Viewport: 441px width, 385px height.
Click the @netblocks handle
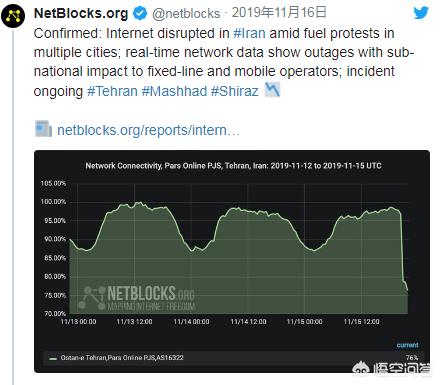(x=186, y=14)
